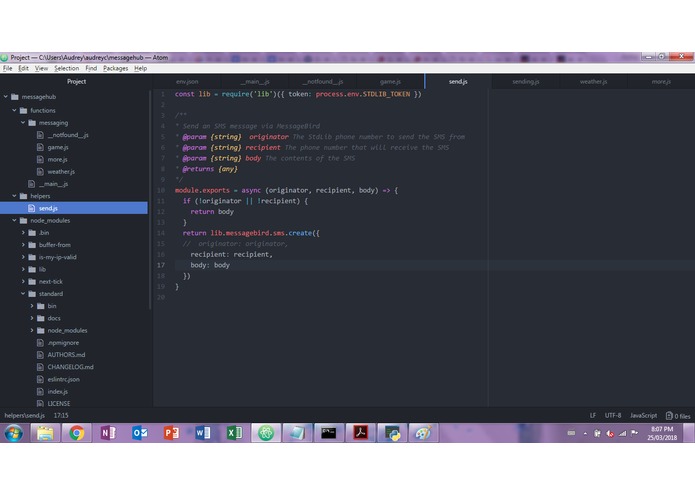Expand the next-tick folder

[x=23, y=281]
